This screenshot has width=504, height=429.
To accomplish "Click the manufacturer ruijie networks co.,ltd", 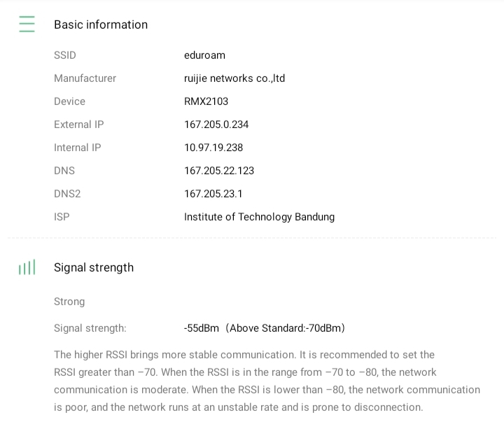I will point(234,78).
